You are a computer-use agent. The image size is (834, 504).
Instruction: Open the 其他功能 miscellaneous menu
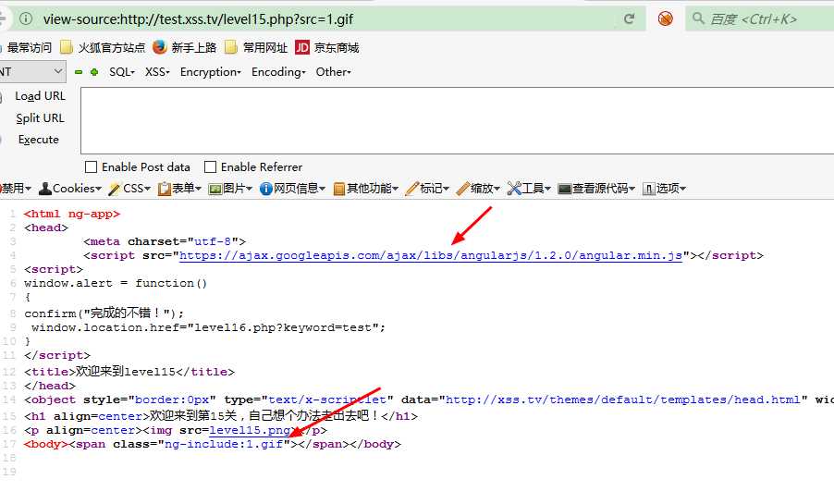point(365,189)
